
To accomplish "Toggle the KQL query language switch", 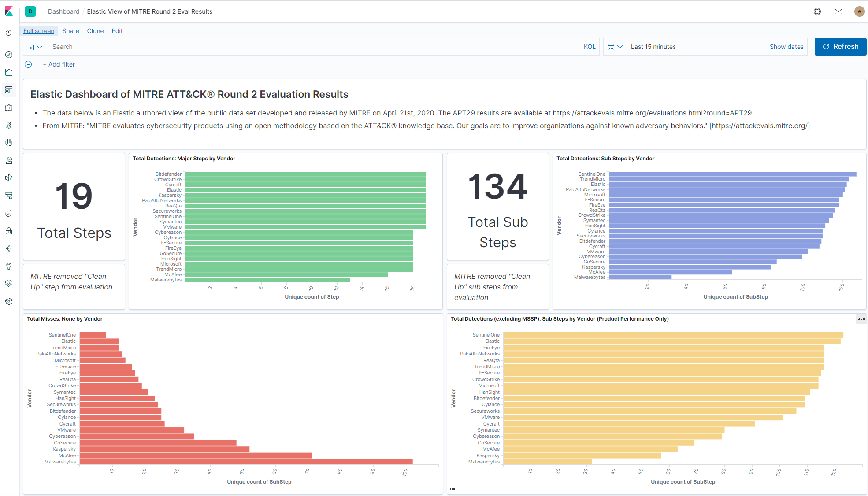I will (x=590, y=47).
